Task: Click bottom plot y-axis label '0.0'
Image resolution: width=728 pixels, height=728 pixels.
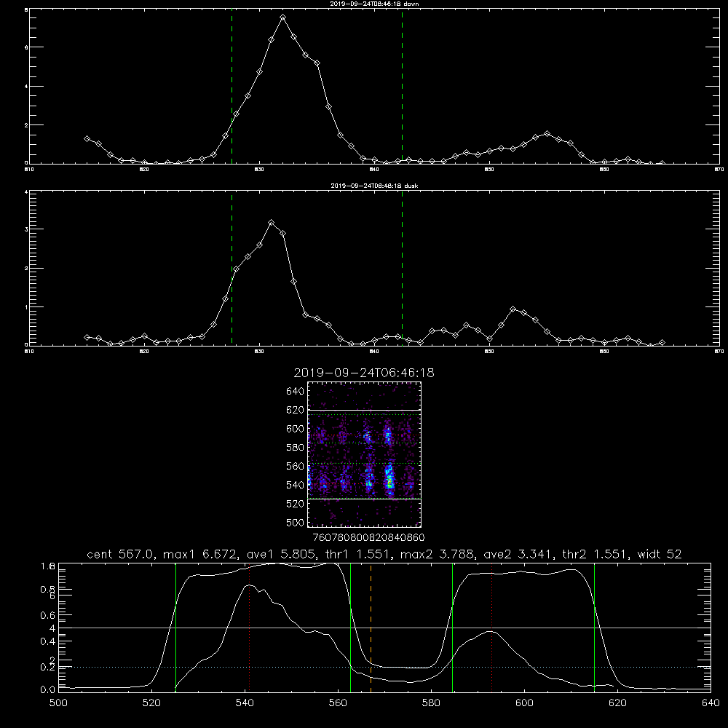Action: click(47, 690)
